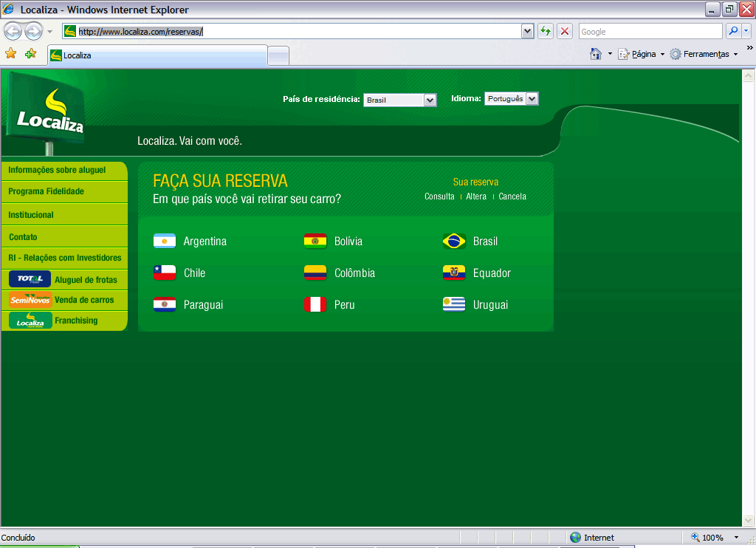
Task: Open the Página menu
Action: (x=642, y=54)
